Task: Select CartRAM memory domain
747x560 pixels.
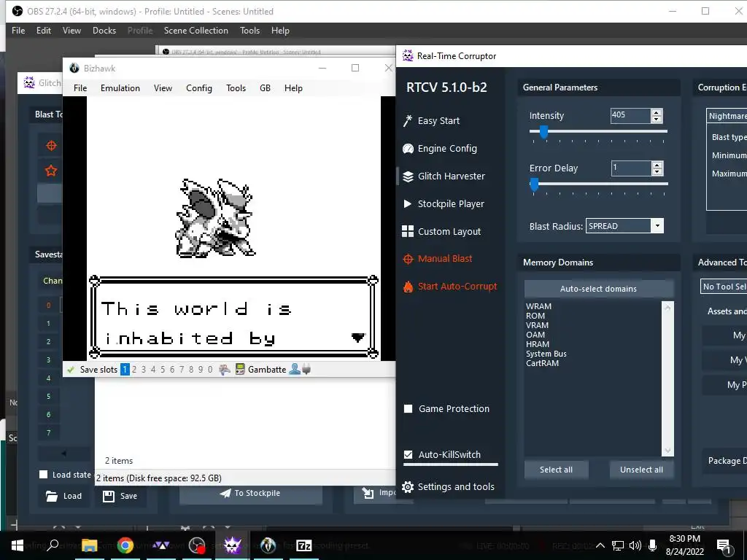Action: tap(542, 363)
